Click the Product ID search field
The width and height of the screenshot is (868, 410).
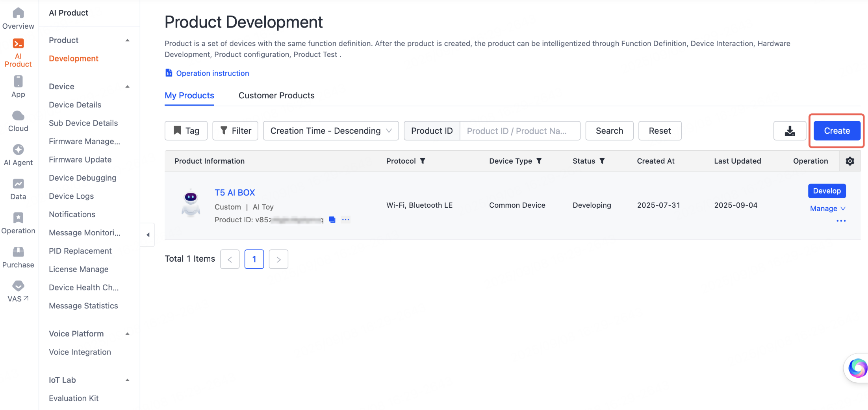pyautogui.click(x=519, y=131)
